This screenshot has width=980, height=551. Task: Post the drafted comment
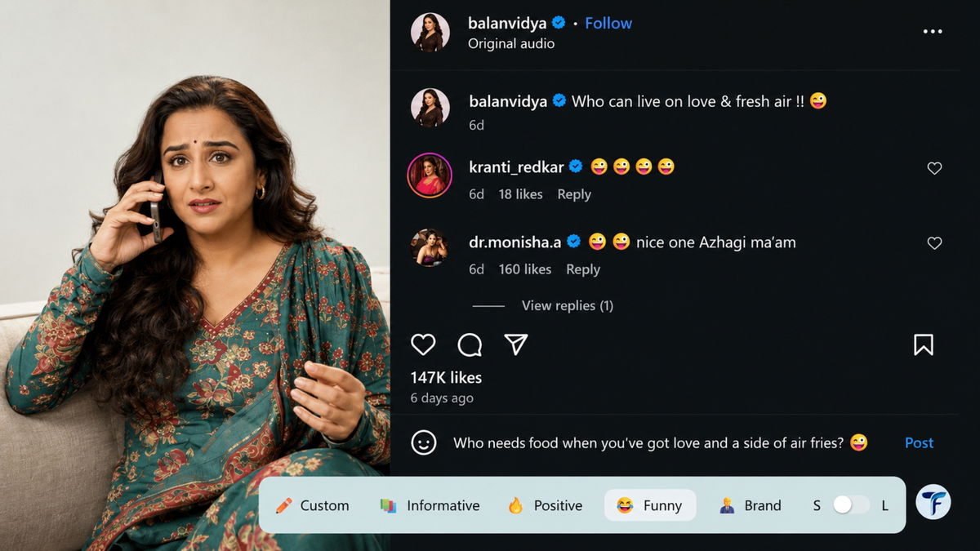pyautogui.click(x=919, y=442)
